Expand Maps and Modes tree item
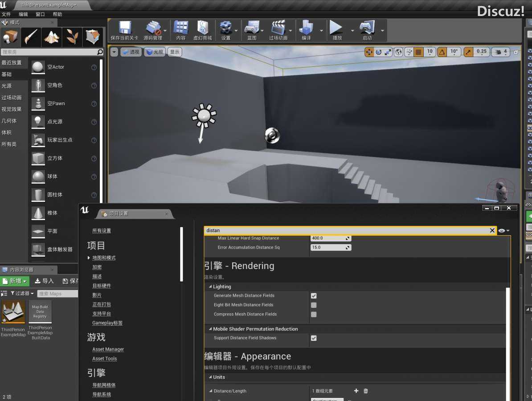 coord(89,258)
